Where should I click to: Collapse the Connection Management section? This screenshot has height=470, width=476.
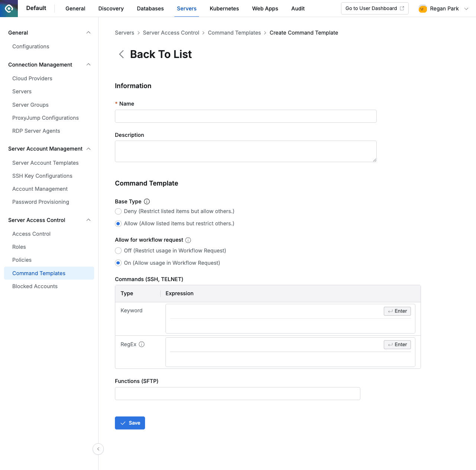[88, 64]
